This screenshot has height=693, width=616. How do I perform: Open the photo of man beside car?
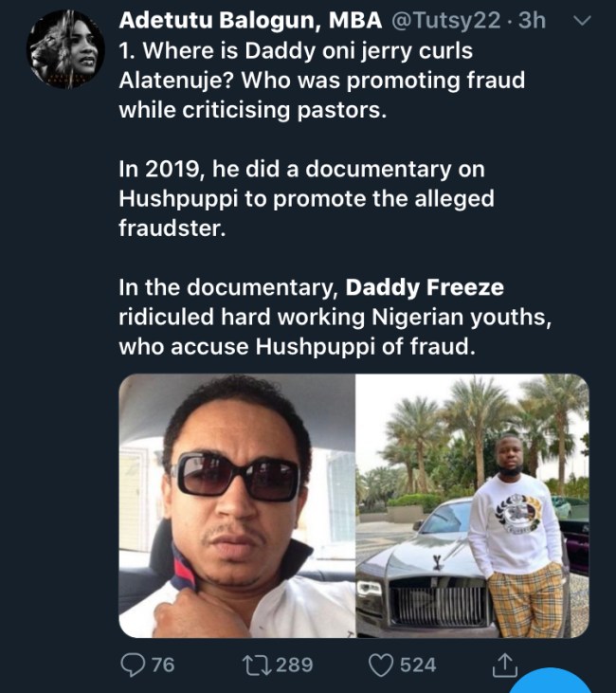472,505
